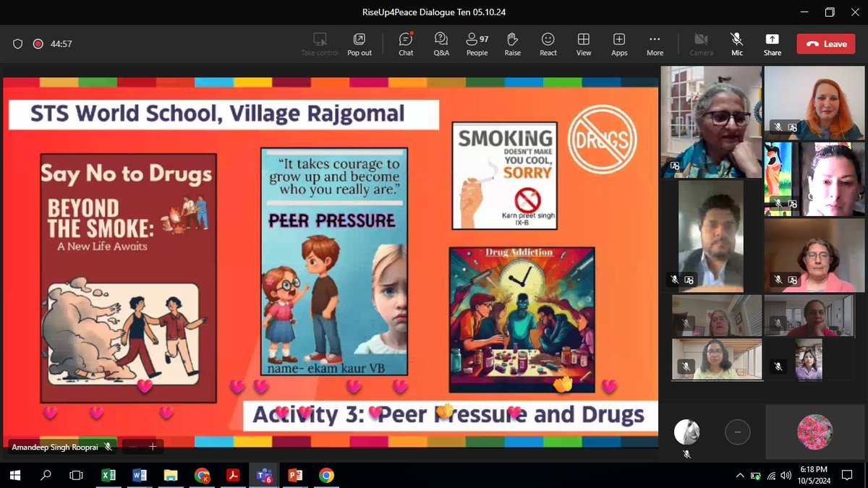Zoom out the shared slide with minus
868x488 pixels.
[x=132, y=447]
